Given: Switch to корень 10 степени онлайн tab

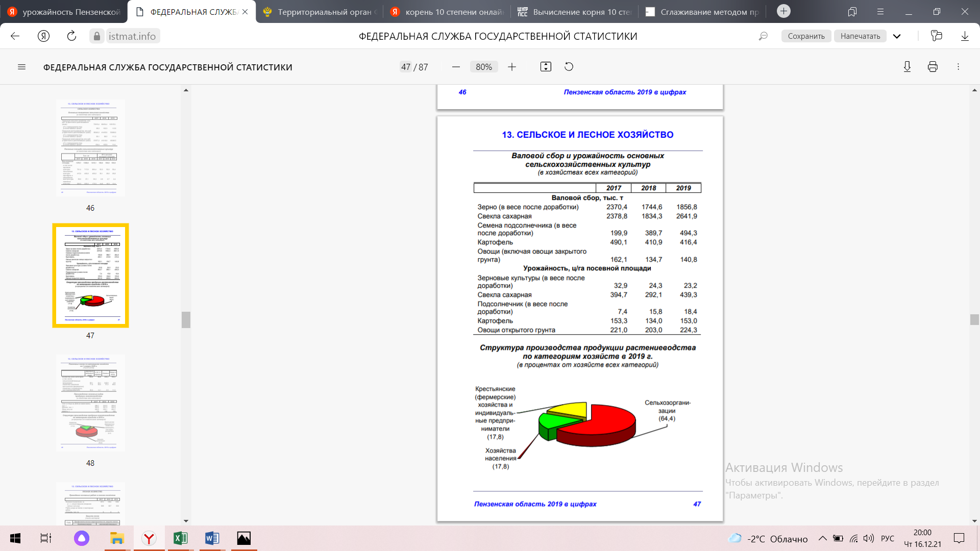Looking at the screenshot, I should (447, 12).
